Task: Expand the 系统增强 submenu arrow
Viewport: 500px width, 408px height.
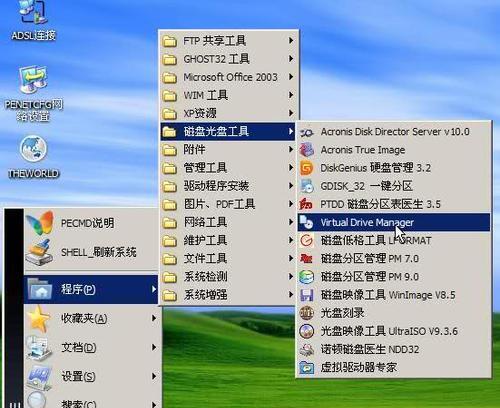Action: 291,295
